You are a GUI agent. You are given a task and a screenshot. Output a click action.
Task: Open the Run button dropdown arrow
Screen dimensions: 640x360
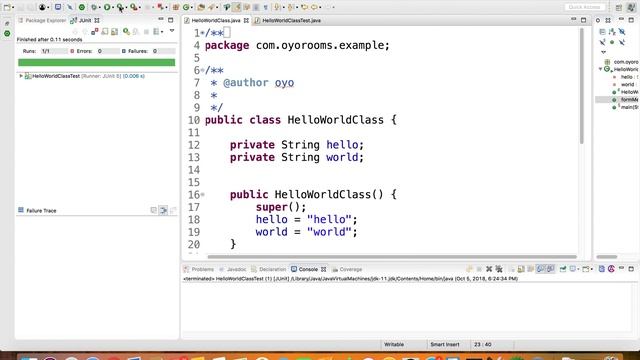(x=113, y=7)
